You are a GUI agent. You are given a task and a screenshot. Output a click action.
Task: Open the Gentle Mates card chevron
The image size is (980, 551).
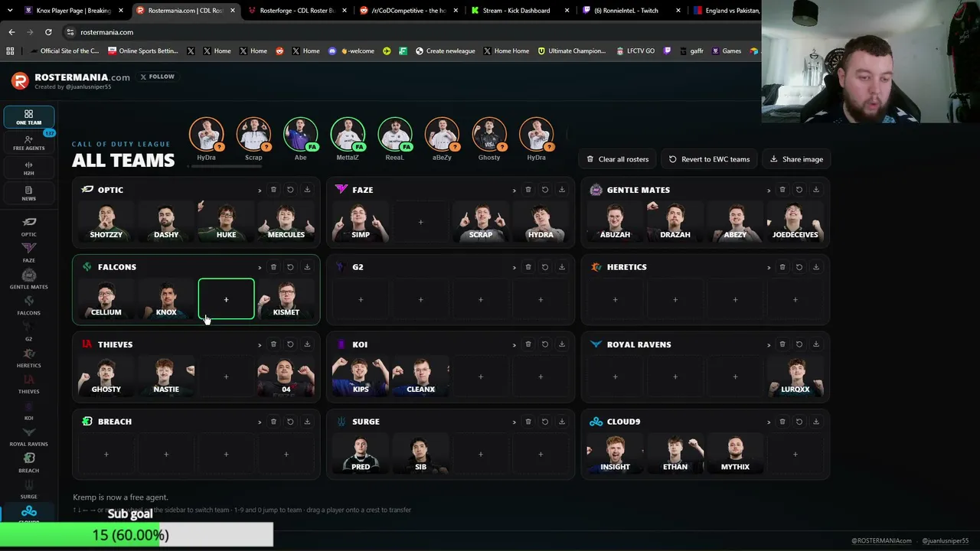point(769,190)
